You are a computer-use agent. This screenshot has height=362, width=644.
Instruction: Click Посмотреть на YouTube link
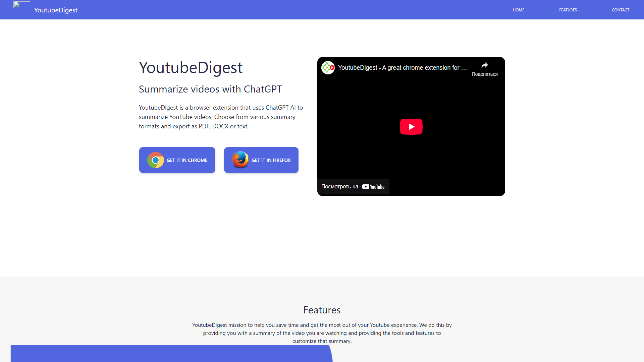pyautogui.click(x=353, y=187)
